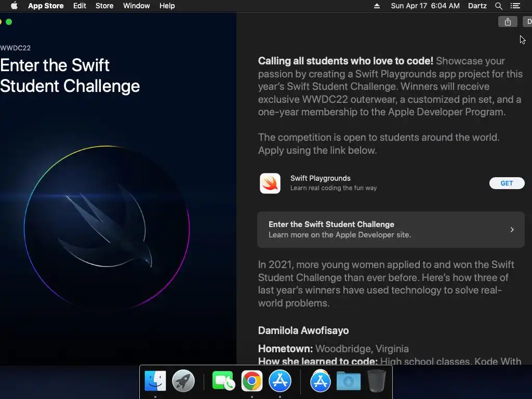Click the partially visible Done button
Image resolution: width=532 pixels, height=399 pixels.
[x=528, y=22]
